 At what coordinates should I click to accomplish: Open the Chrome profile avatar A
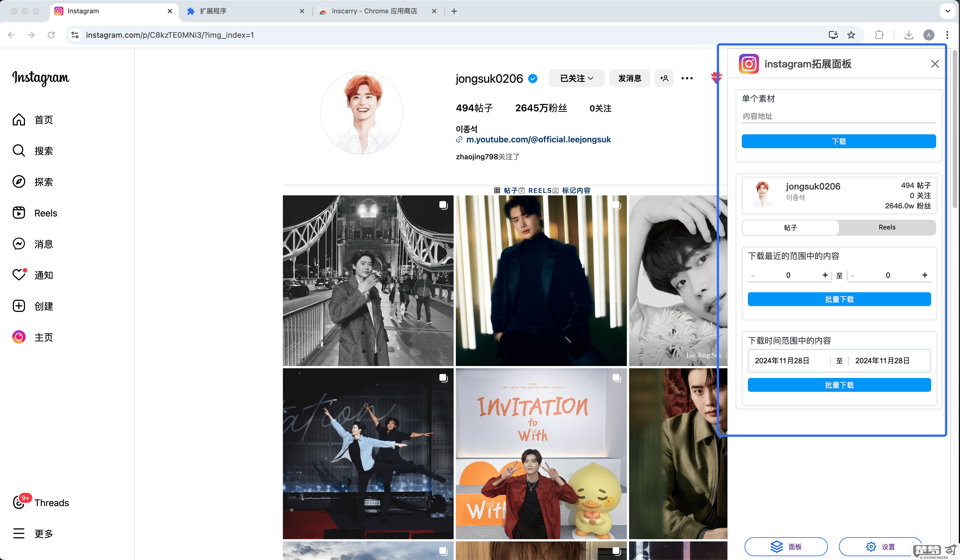(929, 35)
